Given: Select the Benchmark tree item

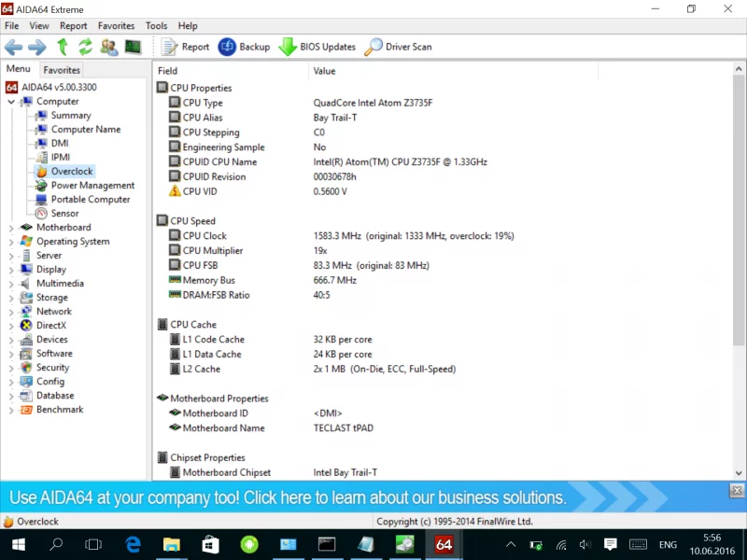Looking at the screenshot, I should [60, 410].
